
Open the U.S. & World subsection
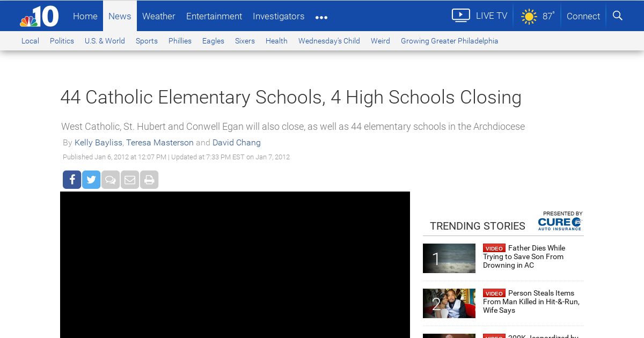coord(105,41)
